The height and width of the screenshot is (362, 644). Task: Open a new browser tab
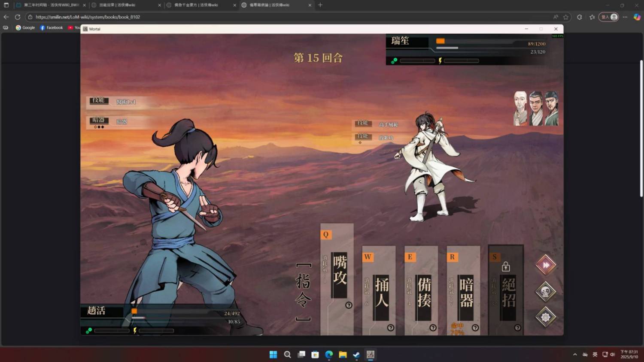coord(320,5)
